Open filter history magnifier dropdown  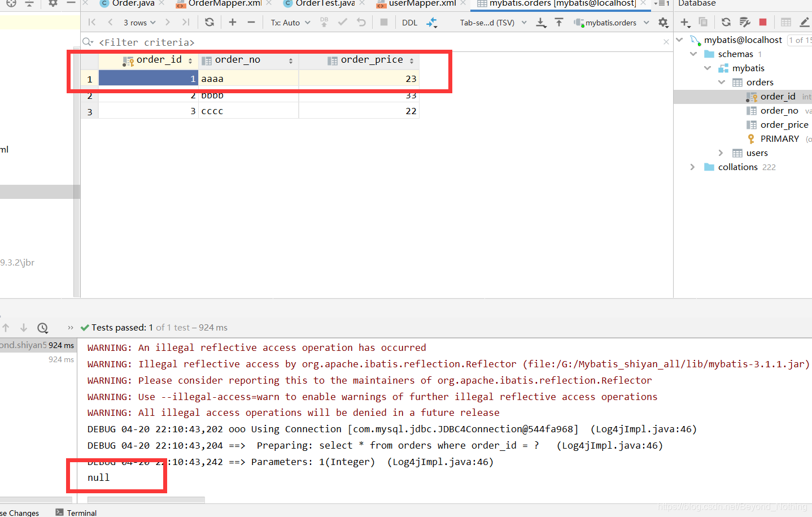click(88, 42)
